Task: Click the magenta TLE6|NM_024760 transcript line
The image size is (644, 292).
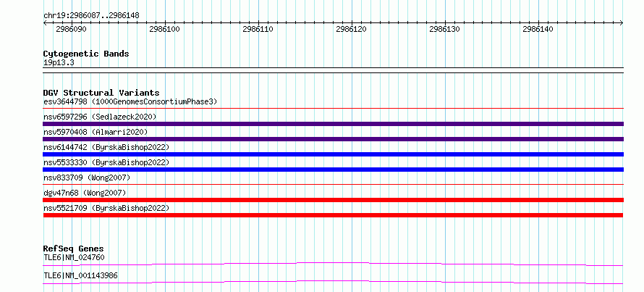Action: point(333,264)
